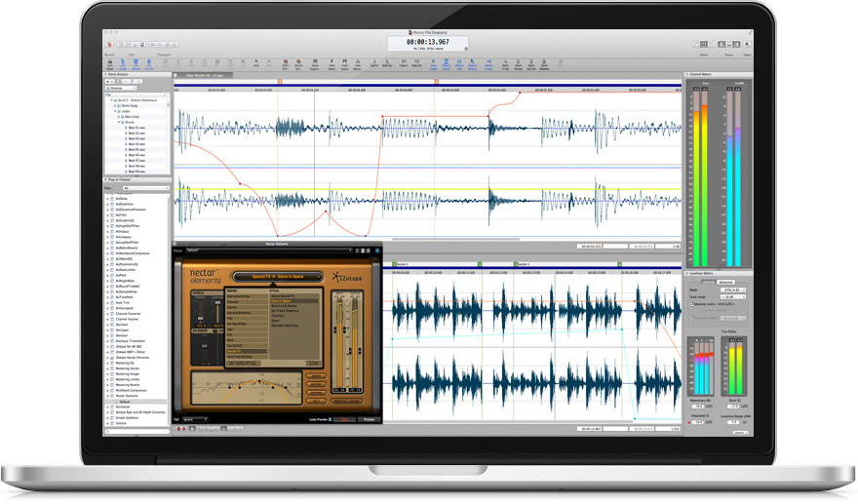The width and height of the screenshot is (858, 504).
Task: Click the Insert Marker toolbar icon
Action: [331, 64]
